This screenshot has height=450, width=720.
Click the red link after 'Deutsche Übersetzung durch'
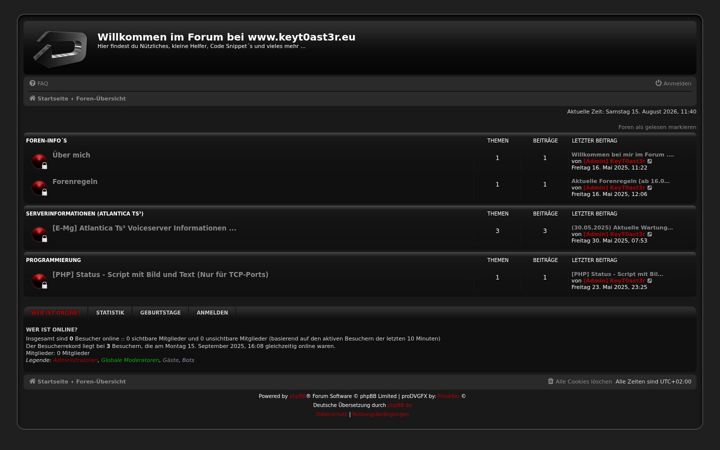(x=400, y=405)
